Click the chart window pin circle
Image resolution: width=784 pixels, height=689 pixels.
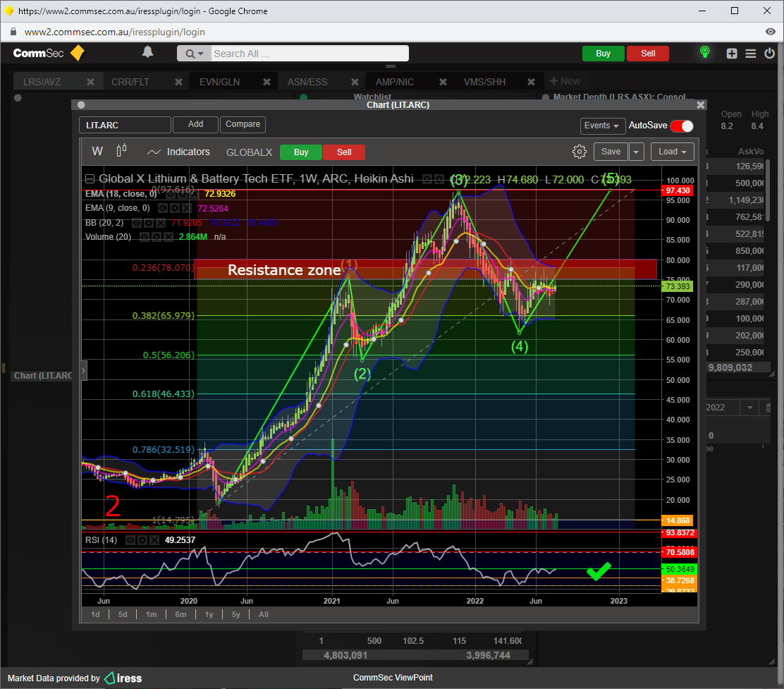pyautogui.click(x=81, y=105)
